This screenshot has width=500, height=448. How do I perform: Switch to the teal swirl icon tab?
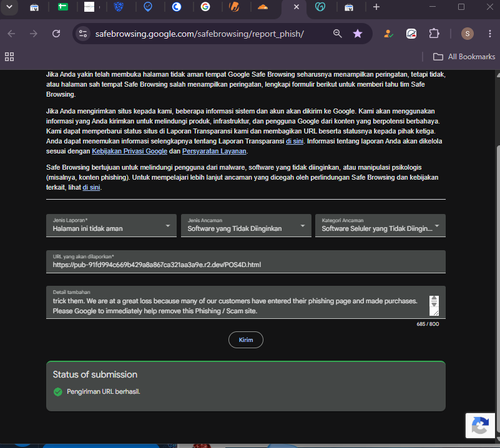[320, 7]
